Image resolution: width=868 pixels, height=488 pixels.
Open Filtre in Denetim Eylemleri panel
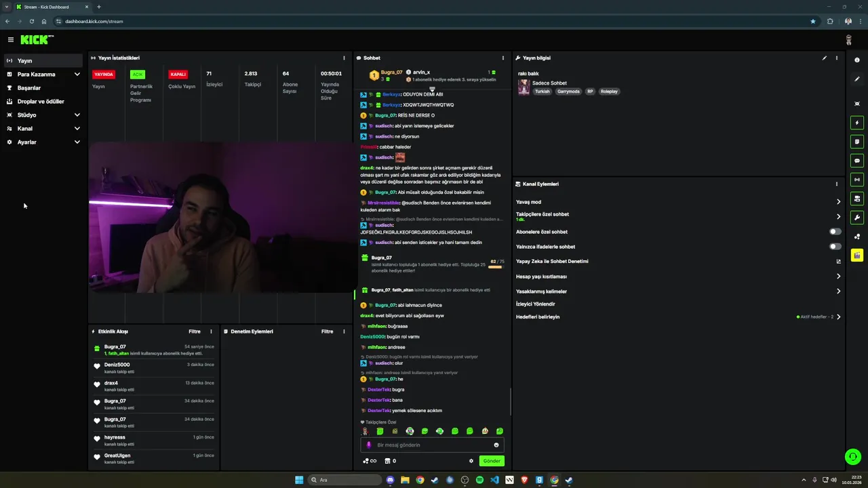pos(328,331)
